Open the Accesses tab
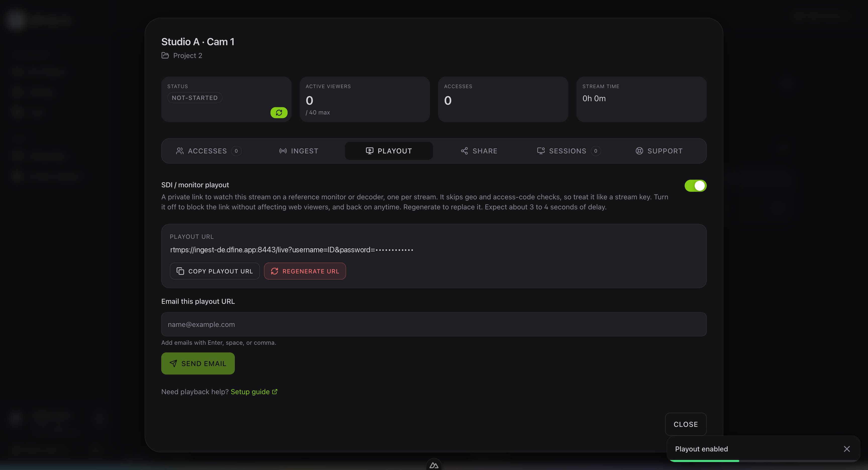Screen dimensions: 868x470 208,151
